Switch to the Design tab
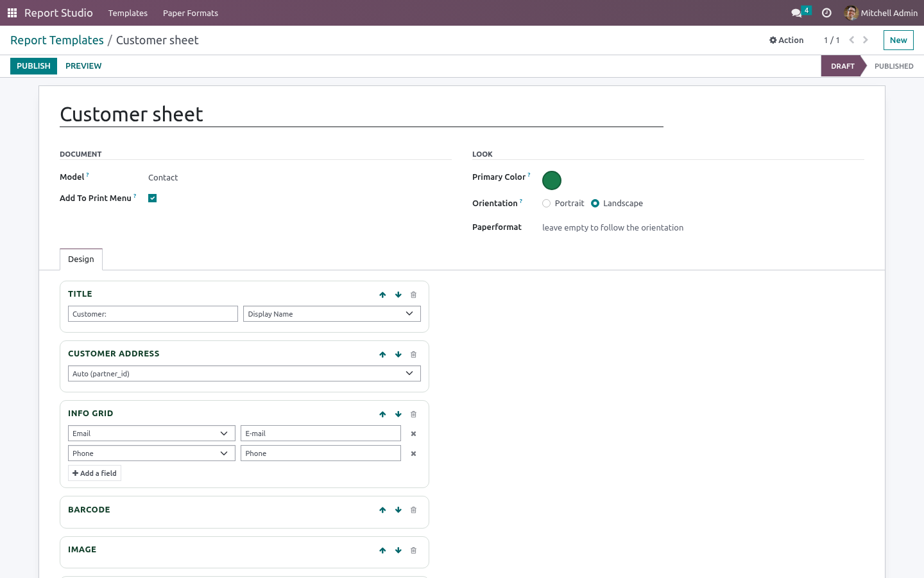Viewport: 924px width, 578px height. click(81, 259)
